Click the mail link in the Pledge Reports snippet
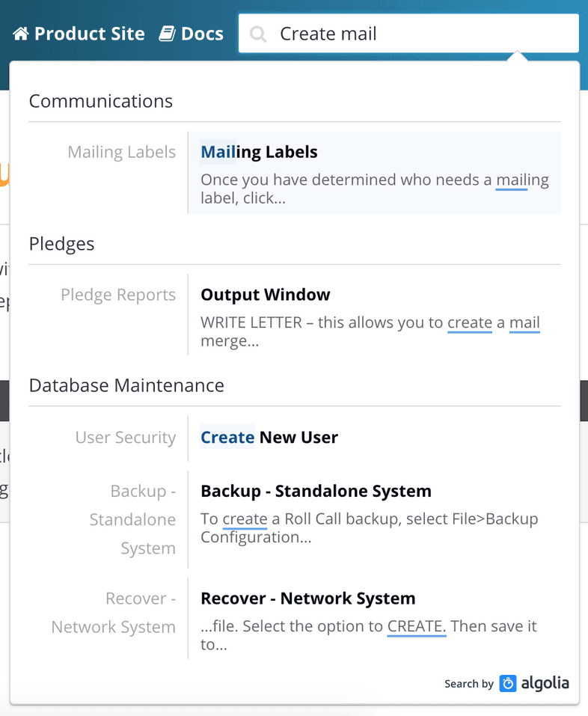 [x=524, y=322]
